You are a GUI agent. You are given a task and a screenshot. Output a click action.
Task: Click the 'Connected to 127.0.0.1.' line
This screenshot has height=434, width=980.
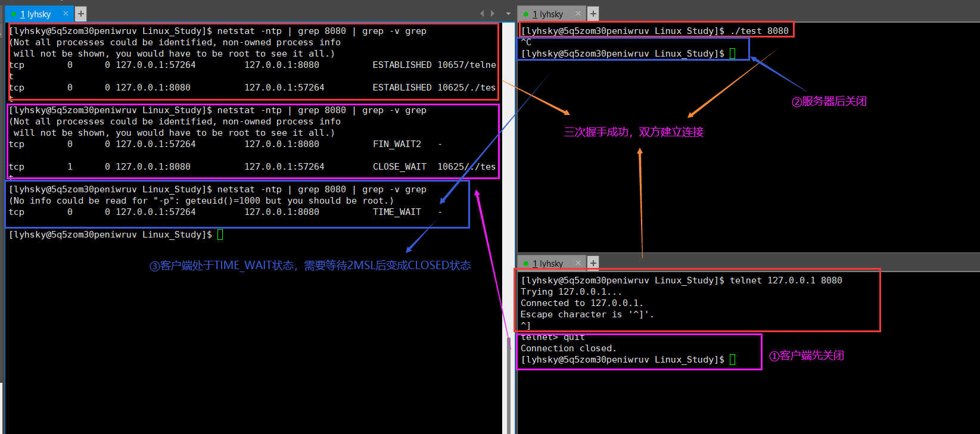(582, 303)
